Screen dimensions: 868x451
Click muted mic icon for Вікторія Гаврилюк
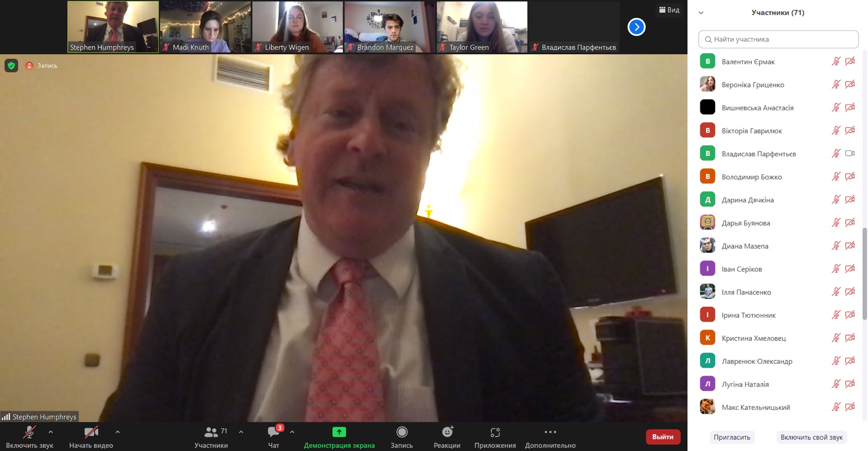coord(836,130)
